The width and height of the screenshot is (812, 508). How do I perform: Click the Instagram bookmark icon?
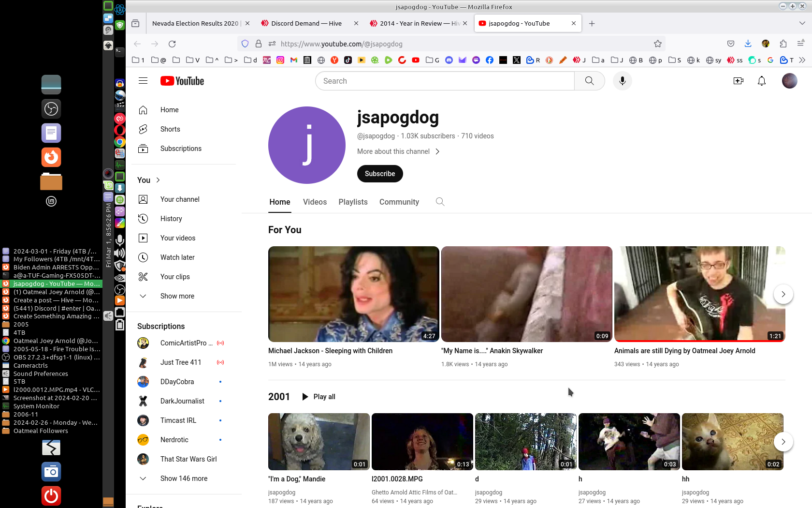[x=280, y=60]
